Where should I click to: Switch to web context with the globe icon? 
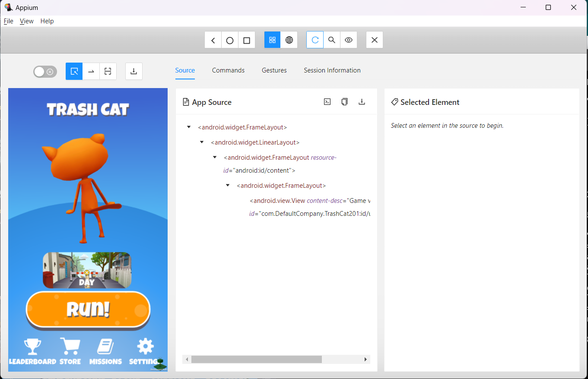[x=289, y=39]
